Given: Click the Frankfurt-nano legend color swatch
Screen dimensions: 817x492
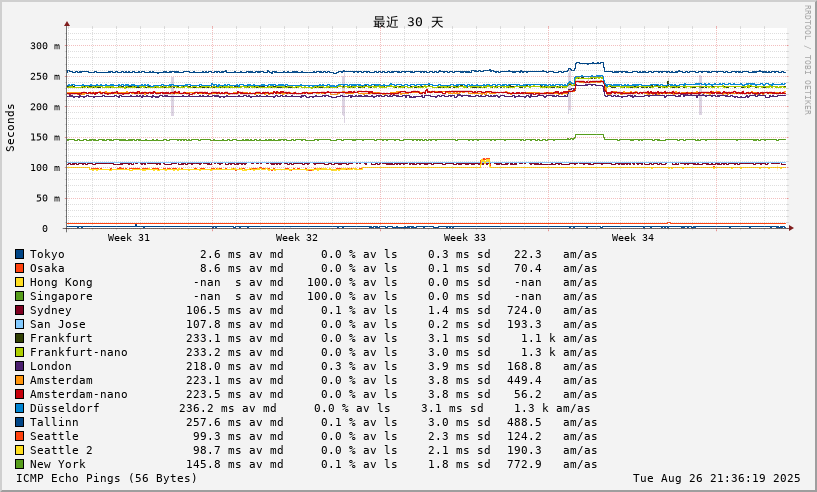Looking at the screenshot, I should click(x=19, y=352).
